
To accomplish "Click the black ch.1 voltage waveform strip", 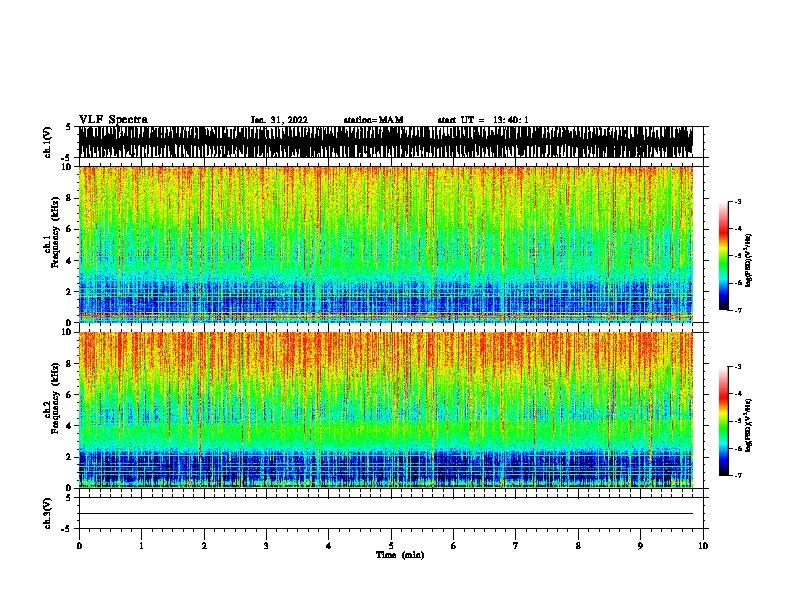I will coord(385,142).
